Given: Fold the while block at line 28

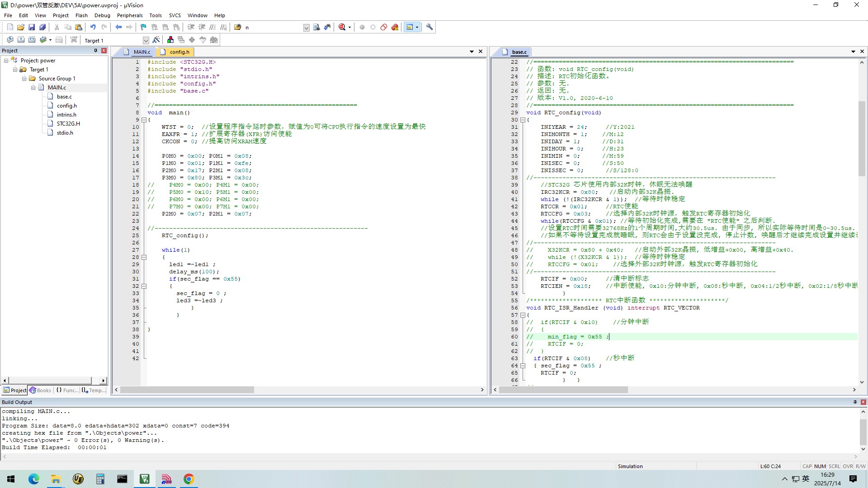Looking at the screenshot, I should tap(144, 257).
